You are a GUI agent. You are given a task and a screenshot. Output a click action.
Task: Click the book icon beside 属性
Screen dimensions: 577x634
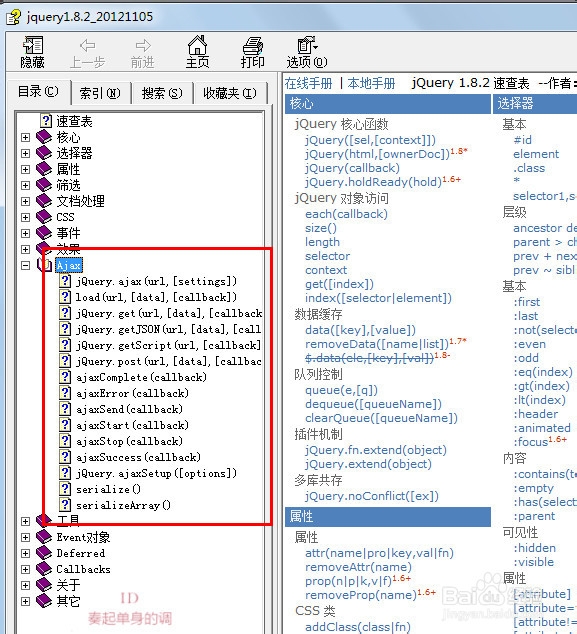click(44, 169)
